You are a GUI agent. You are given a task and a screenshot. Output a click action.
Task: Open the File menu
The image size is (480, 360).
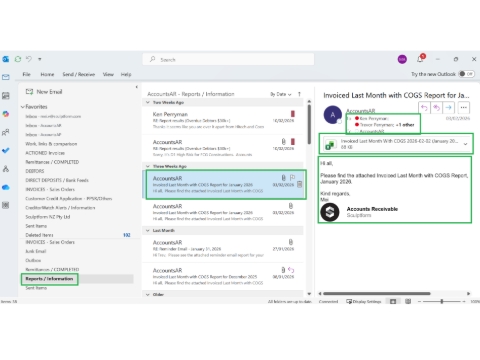coord(26,74)
